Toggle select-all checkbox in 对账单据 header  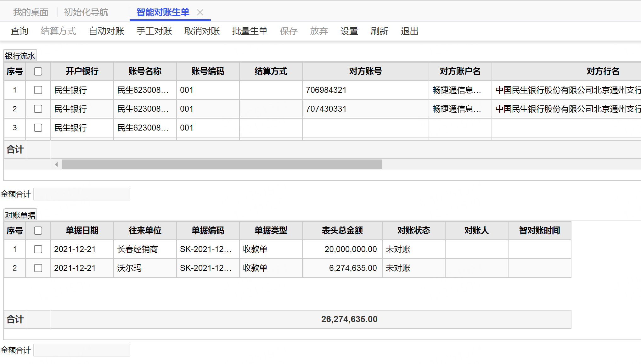click(x=38, y=231)
